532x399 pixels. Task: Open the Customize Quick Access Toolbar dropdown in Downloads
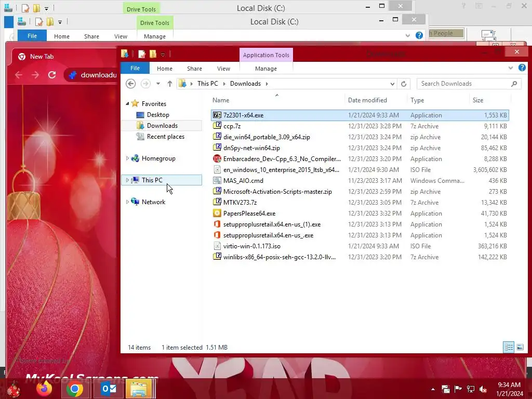163,54
